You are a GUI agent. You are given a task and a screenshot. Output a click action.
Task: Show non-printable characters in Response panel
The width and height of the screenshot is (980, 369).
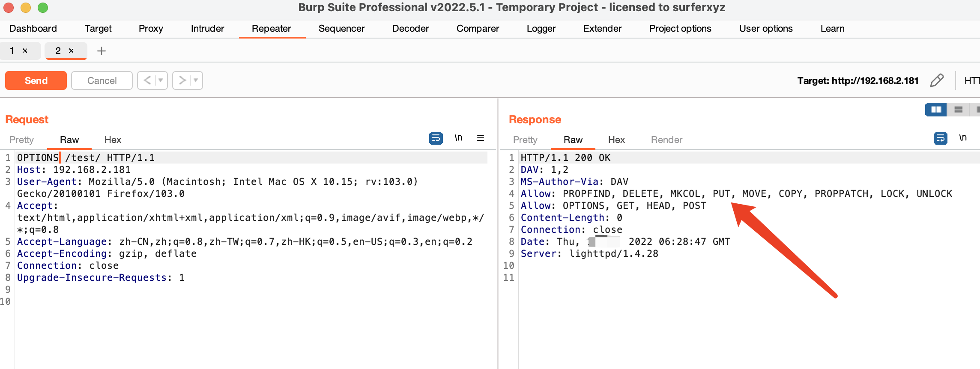[x=963, y=138]
